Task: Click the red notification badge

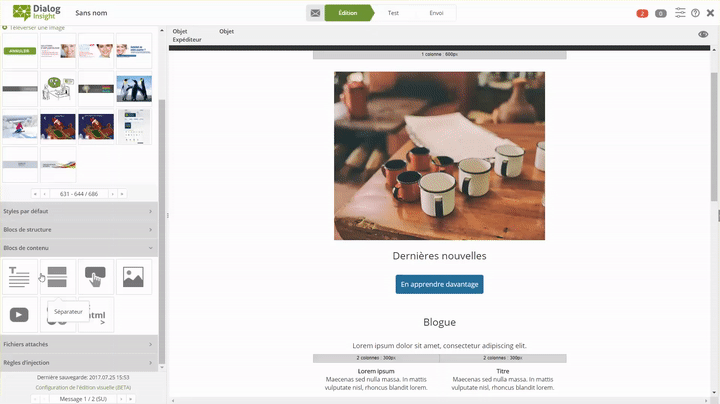Action: point(642,13)
